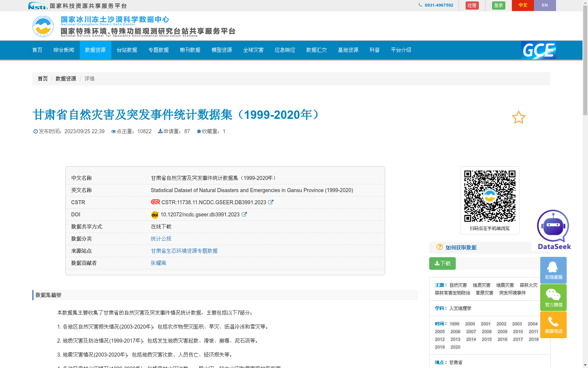Go to 首页 in navigation bar
This screenshot has height=368, width=588.
point(37,50)
